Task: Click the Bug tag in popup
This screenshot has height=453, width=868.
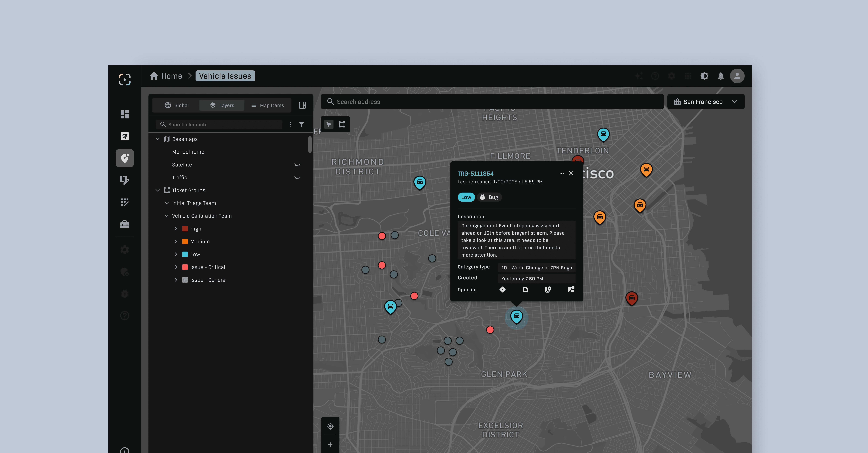Action: coord(489,197)
